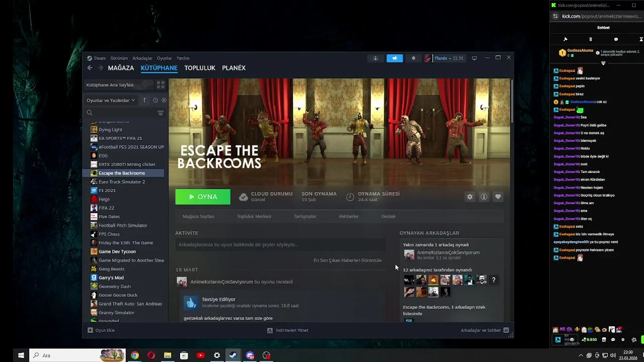Go to the TOPLULUK tab

pyautogui.click(x=200, y=68)
